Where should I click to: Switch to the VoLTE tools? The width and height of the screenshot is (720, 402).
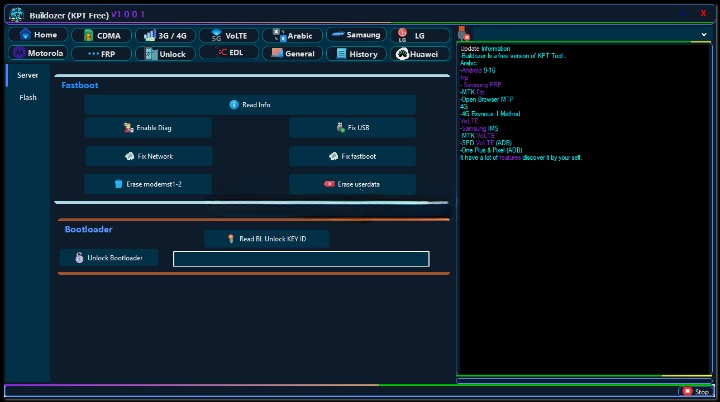coord(228,35)
